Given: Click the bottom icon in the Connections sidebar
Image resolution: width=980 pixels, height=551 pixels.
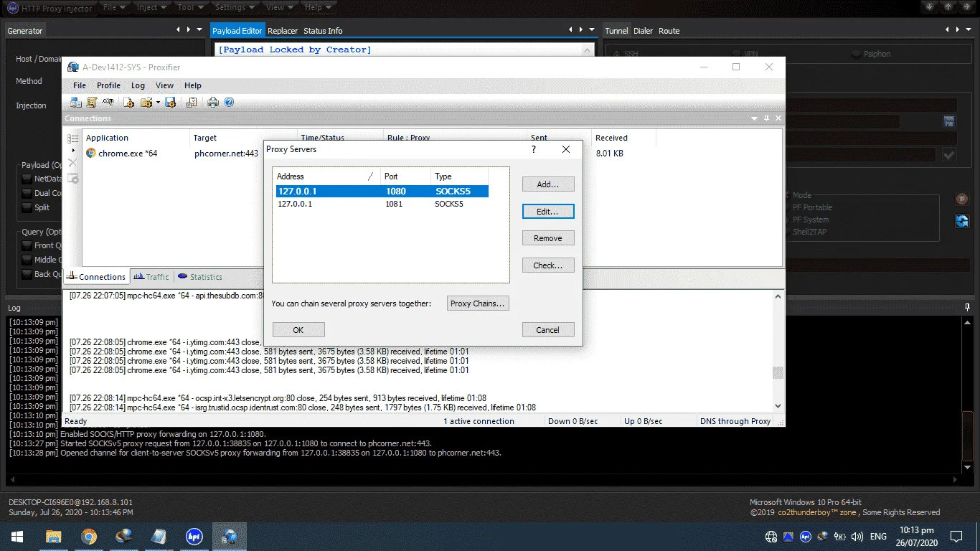Looking at the screenshot, I should click(x=72, y=178).
